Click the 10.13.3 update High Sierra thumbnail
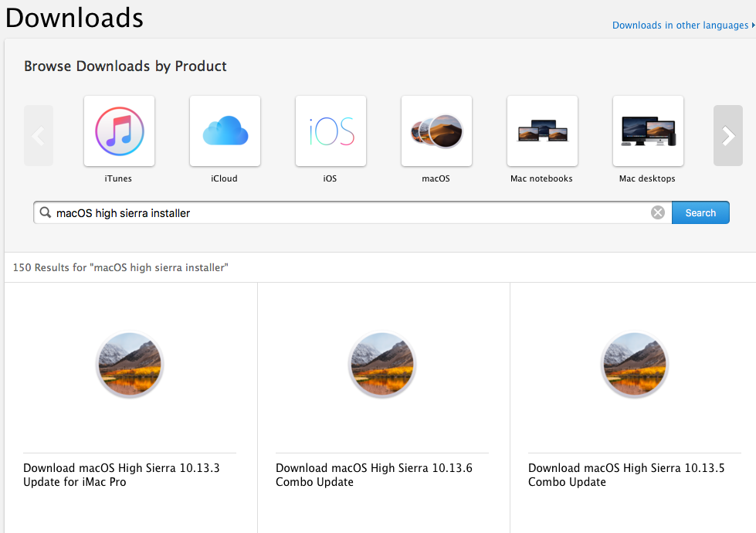This screenshot has width=756, height=533. (130, 365)
